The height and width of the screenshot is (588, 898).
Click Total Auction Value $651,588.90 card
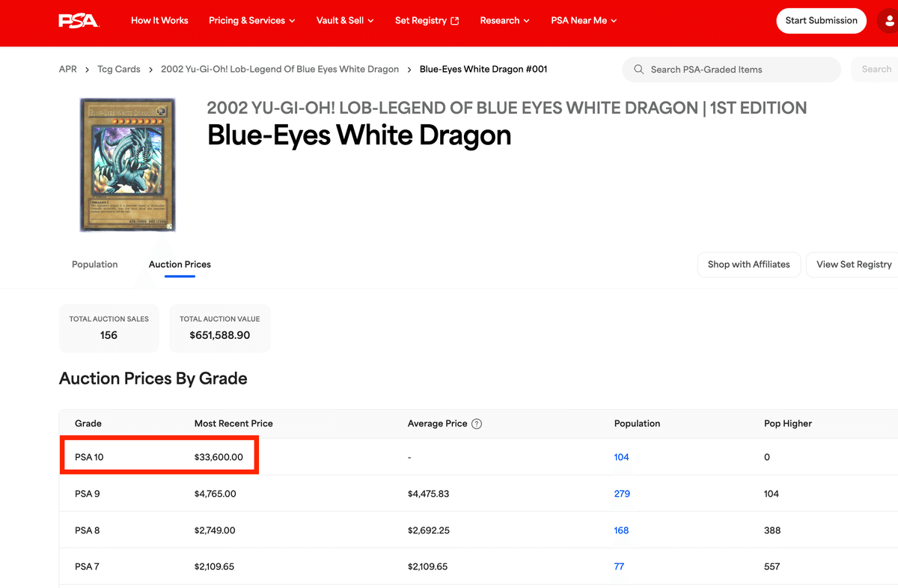(x=220, y=328)
